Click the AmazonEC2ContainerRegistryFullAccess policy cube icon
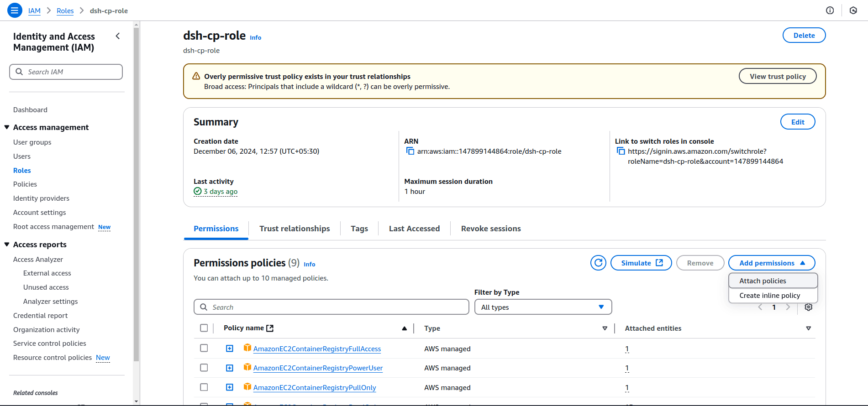 [247, 348]
